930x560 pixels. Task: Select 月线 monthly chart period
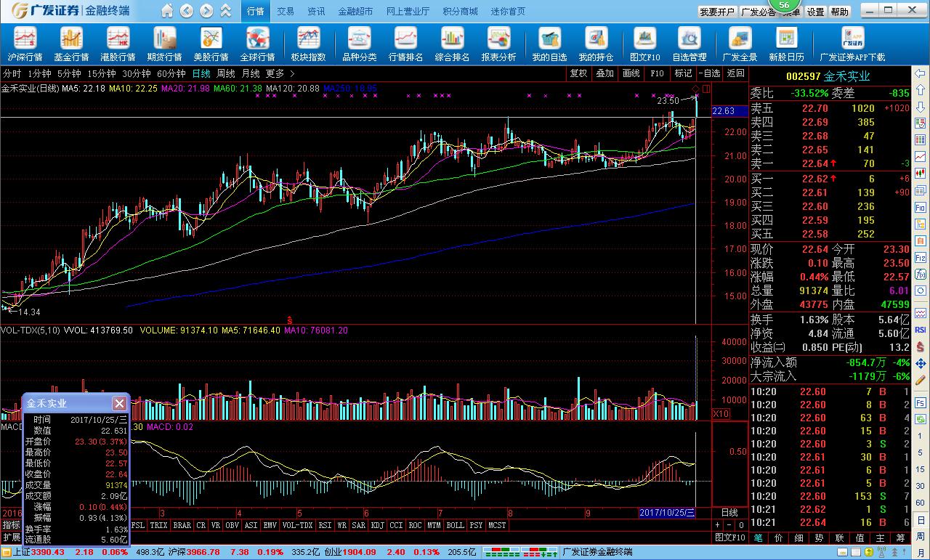pyautogui.click(x=251, y=73)
